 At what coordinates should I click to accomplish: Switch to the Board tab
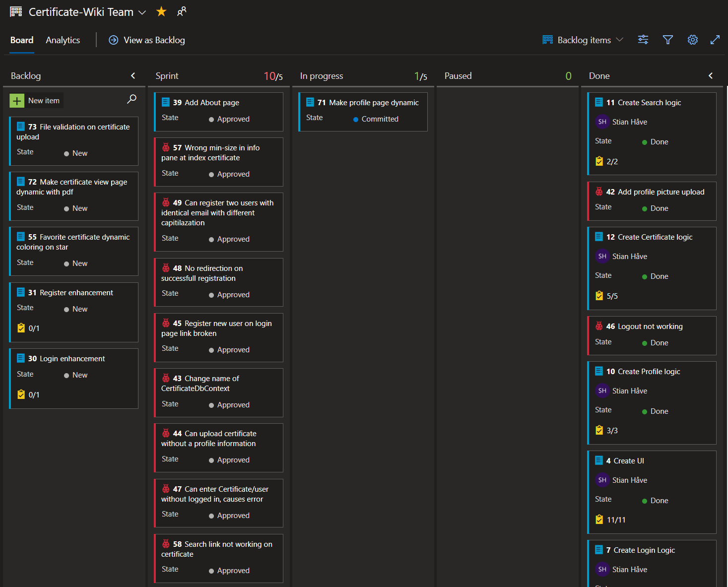22,40
